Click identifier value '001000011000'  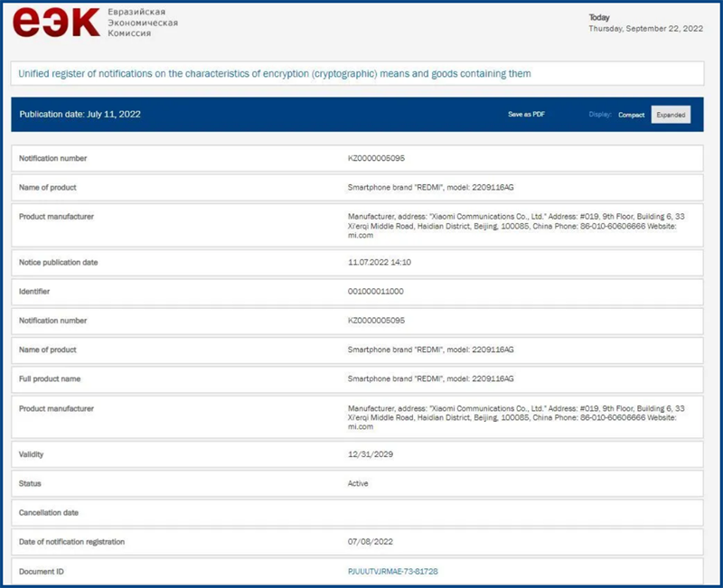click(375, 291)
